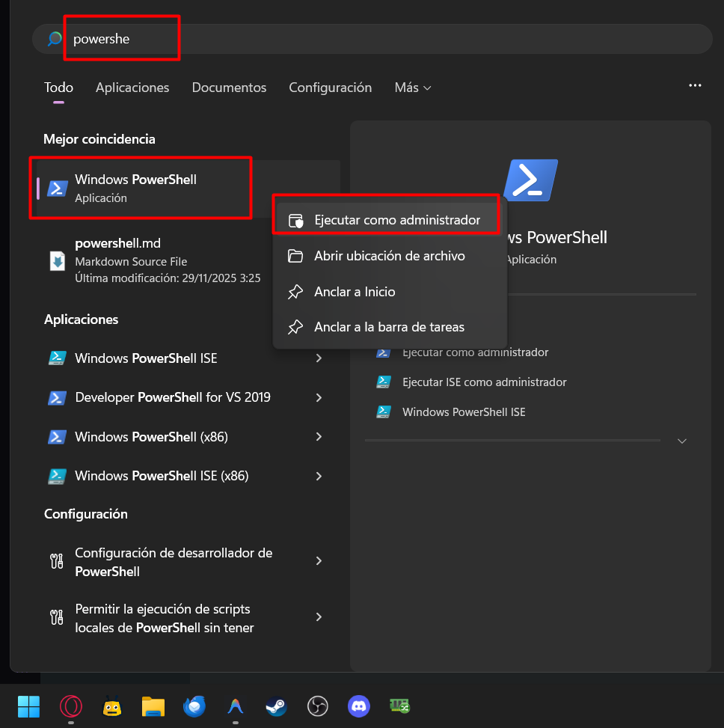The width and height of the screenshot is (724, 728).
Task: Open OBS Studio from the taskbar
Action: pyautogui.click(x=318, y=706)
